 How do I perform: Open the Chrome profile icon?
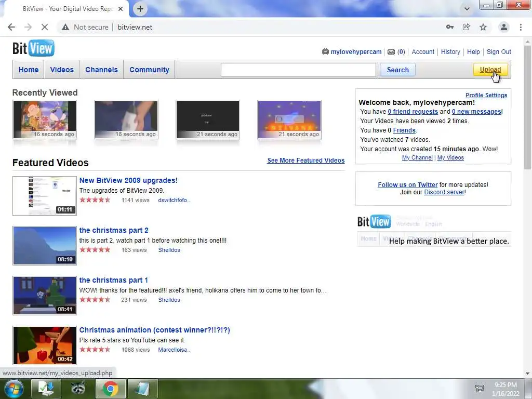point(504,27)
